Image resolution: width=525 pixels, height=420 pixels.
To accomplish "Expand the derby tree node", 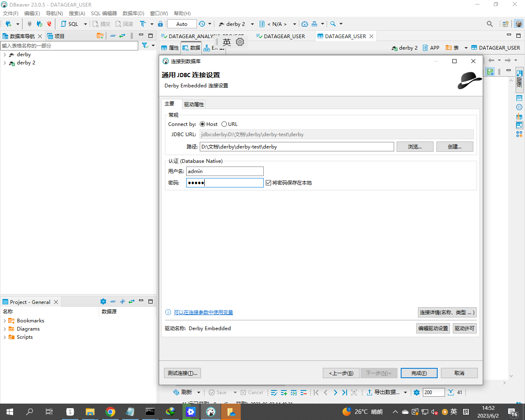I will (5, 55).
